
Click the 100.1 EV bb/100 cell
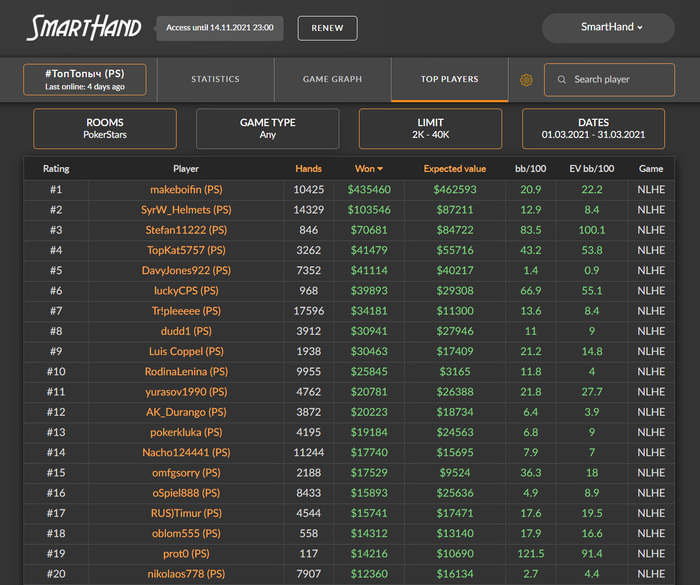pyautogui.click(x=592, y=230)
